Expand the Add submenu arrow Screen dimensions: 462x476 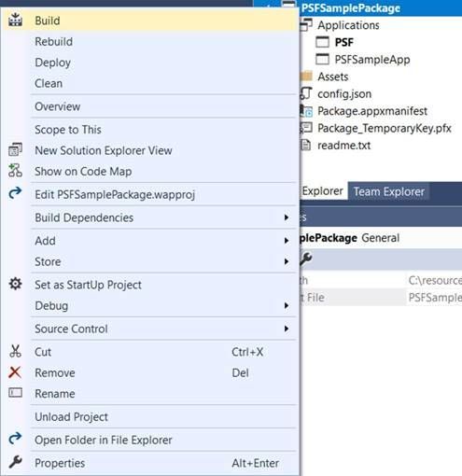287,241
